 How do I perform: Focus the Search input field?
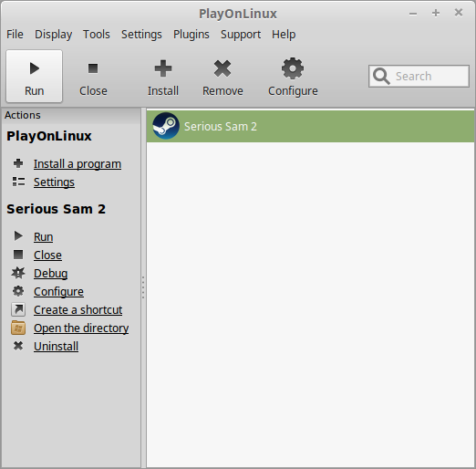[419, 76]
